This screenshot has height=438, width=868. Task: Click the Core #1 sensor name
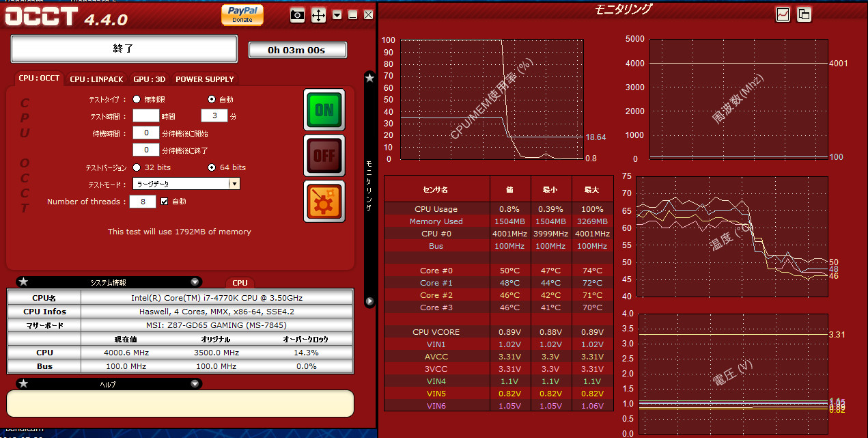point(436,283)
